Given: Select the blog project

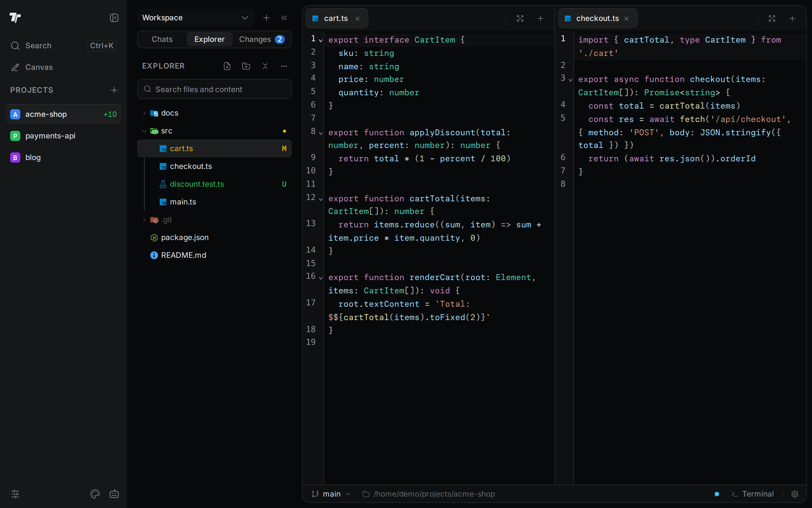Looking at the screenshot, I should click(63, 157).
